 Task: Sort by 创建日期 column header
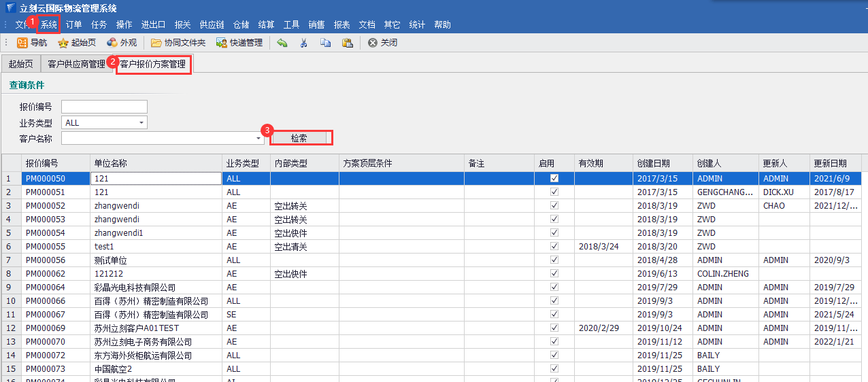654,163
